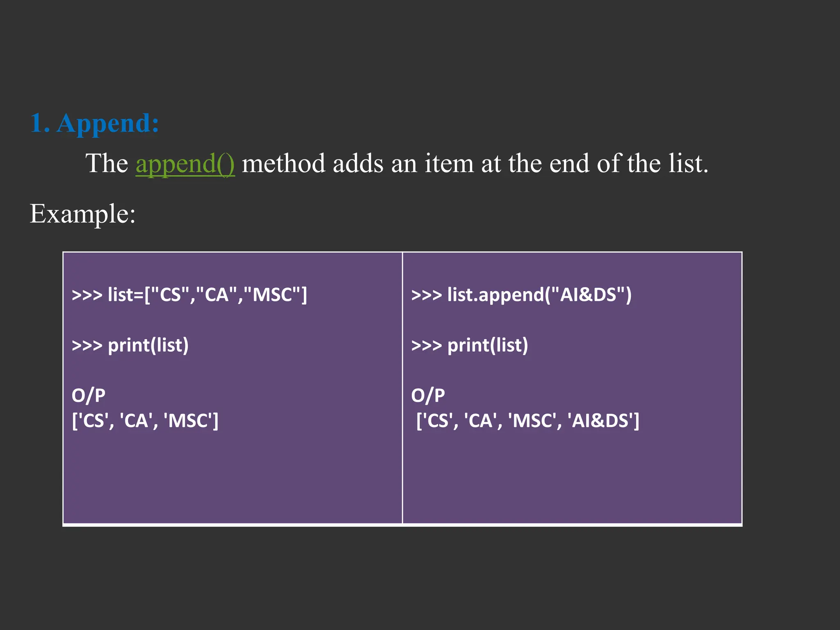Click the >>> prompt before list.append
This screenshot has height=630, width=840.
(x=426, y=295)
